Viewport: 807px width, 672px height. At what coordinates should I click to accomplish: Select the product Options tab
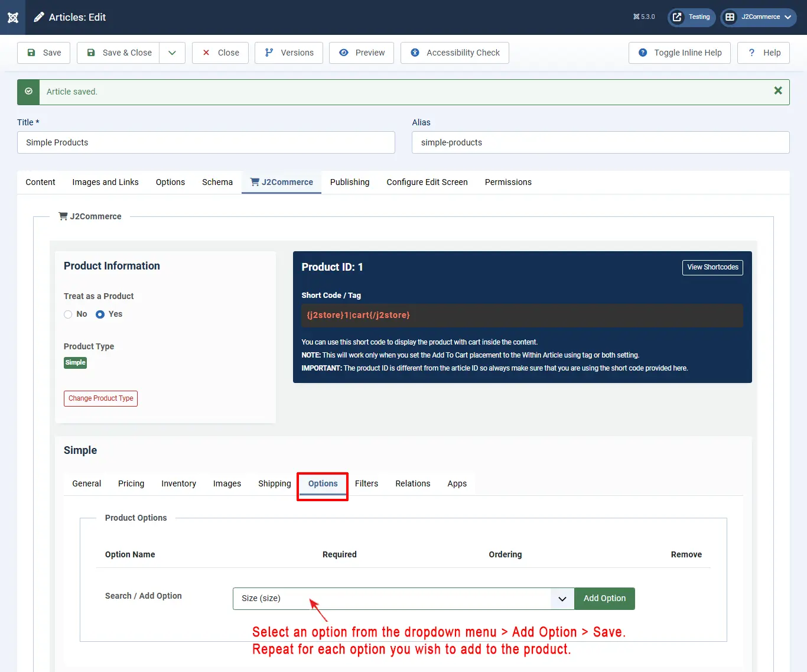point(323,483)
